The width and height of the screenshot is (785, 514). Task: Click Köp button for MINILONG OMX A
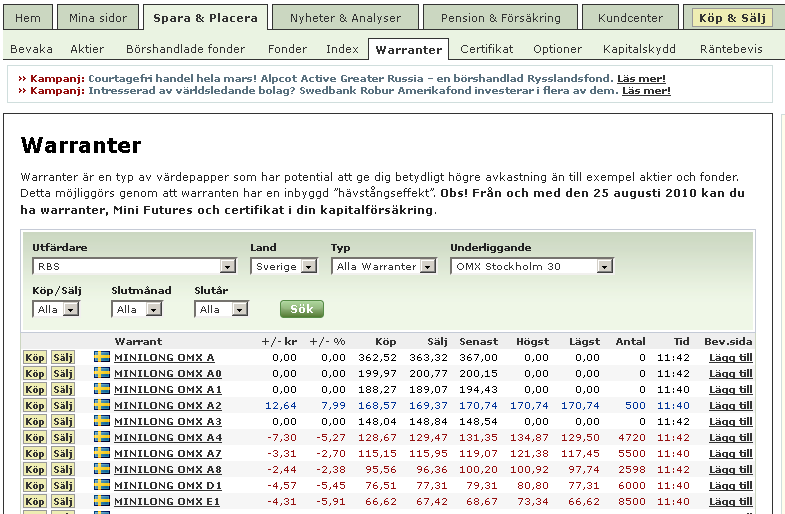pos(35,357)
